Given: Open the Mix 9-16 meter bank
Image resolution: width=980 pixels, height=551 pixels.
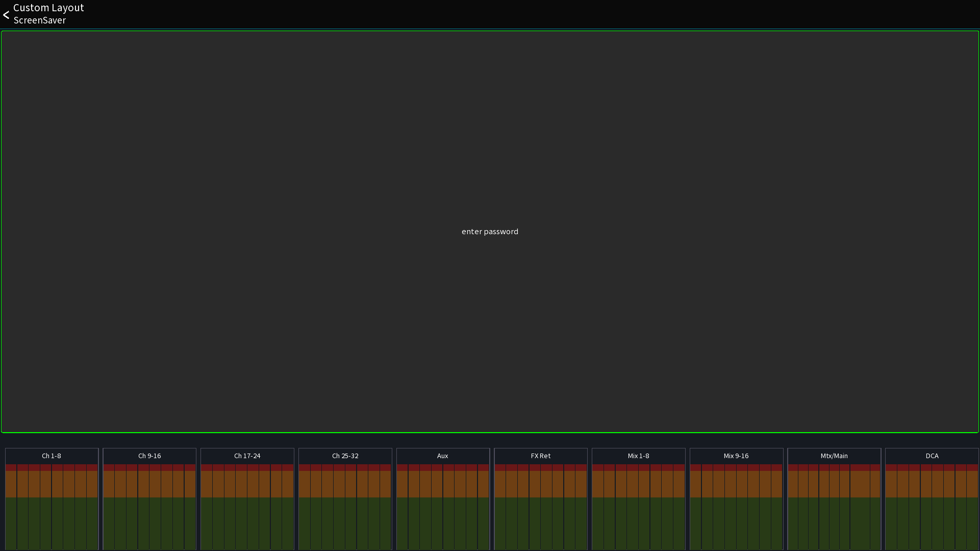Looking at the screenshot, I should 736,456.
